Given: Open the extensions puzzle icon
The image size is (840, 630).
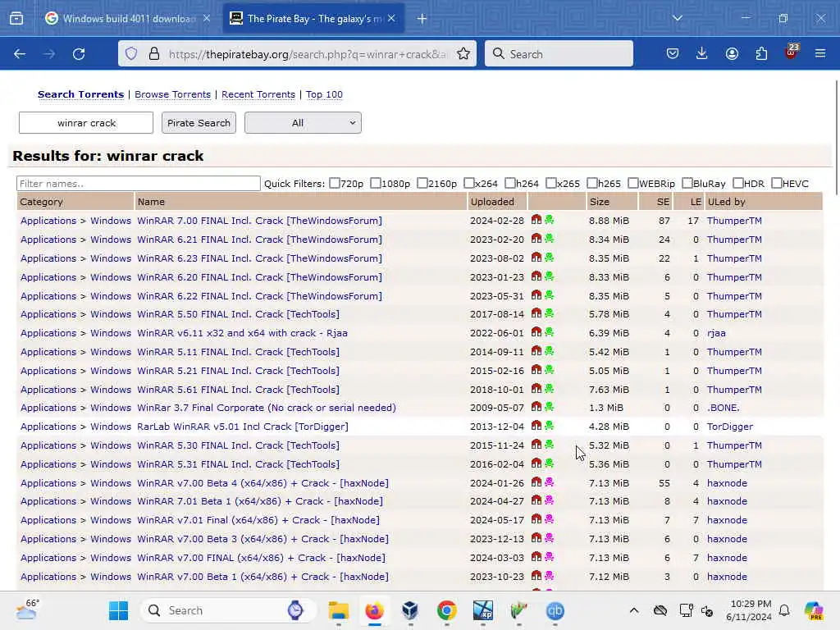Looking at the screenshot, I should (761, 53).
